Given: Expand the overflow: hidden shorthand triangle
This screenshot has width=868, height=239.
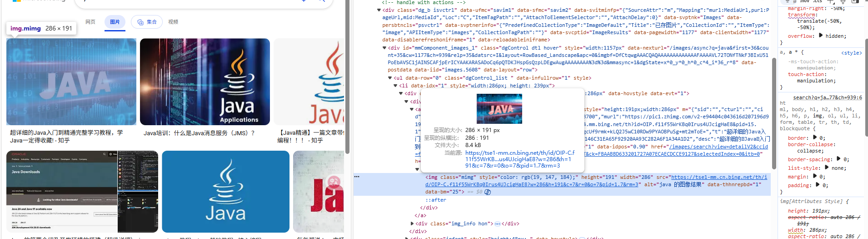Looking at the screenshot, I should tap(821, 35).
